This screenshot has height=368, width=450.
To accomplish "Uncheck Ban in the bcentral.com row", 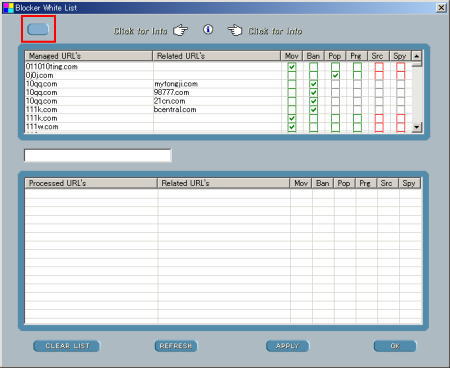I will (313, 110).
